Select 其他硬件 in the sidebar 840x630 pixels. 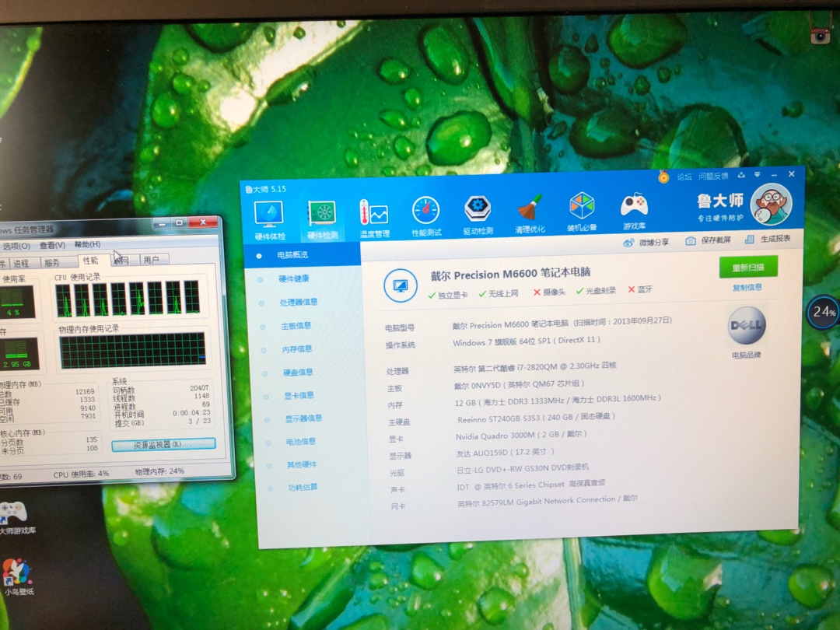(302, 464)
